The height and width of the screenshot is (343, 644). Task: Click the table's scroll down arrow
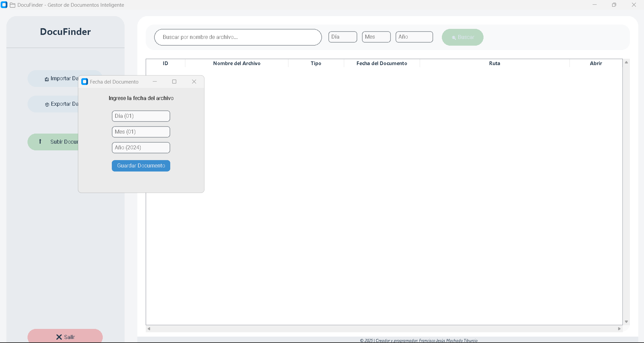[x=626, y=322]
